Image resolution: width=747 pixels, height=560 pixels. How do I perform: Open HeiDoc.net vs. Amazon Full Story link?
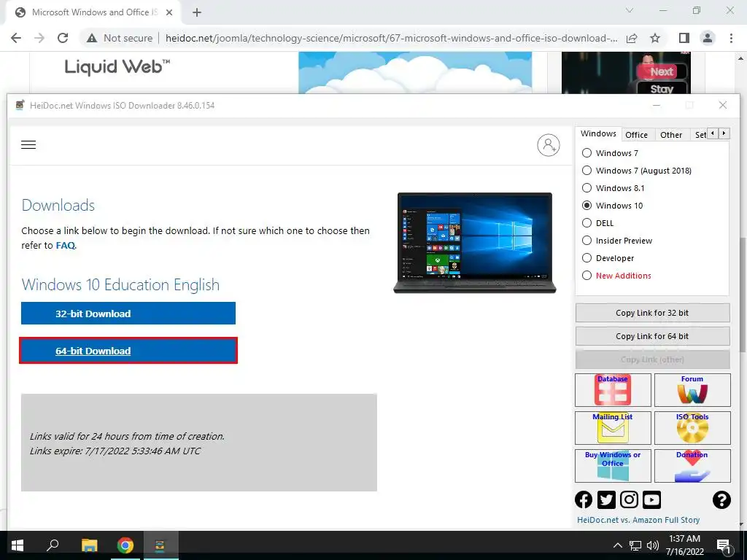(x=638, y=520)
